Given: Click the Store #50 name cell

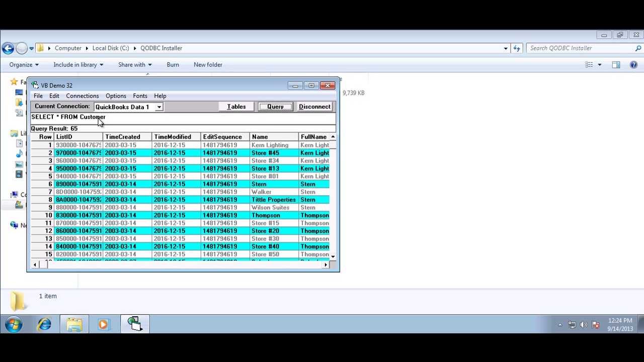Looking at the screenshot, I should coord(274,254).
